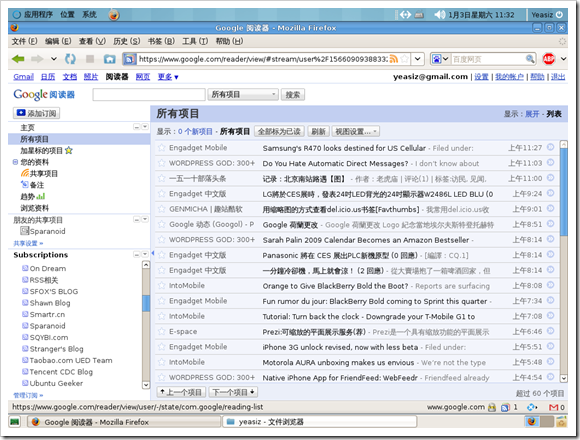This screenshot has width=580, height=440.
Task: Star the Sarah Palin 2009 Calendar item
Action: pos(161,240)
